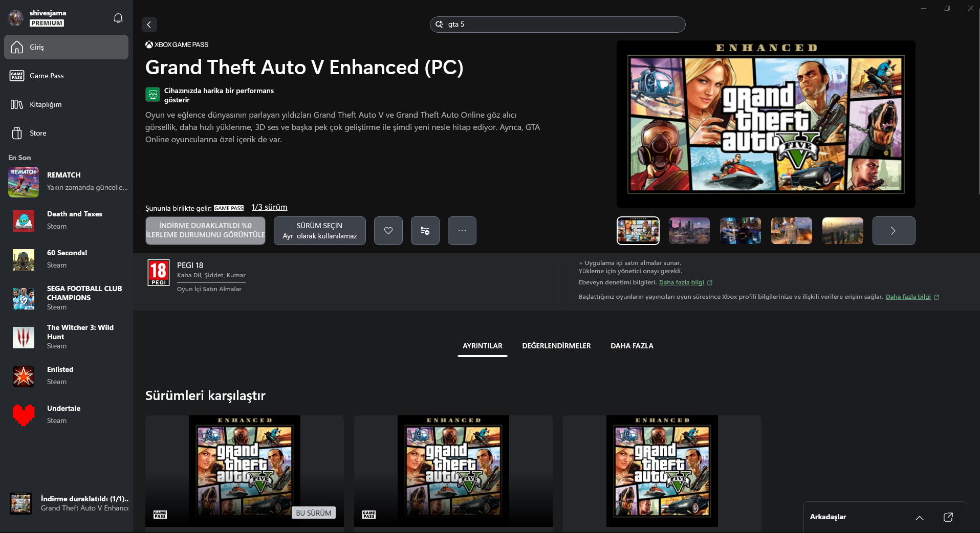The height and width of the screenshot is (533, 980).
Task: Click the gta 5 search field
Action: pyautogui.click(x=558, y=24)
